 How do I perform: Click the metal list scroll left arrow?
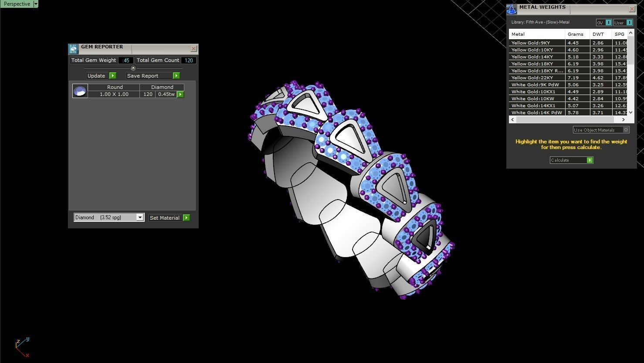click(512, 119)
